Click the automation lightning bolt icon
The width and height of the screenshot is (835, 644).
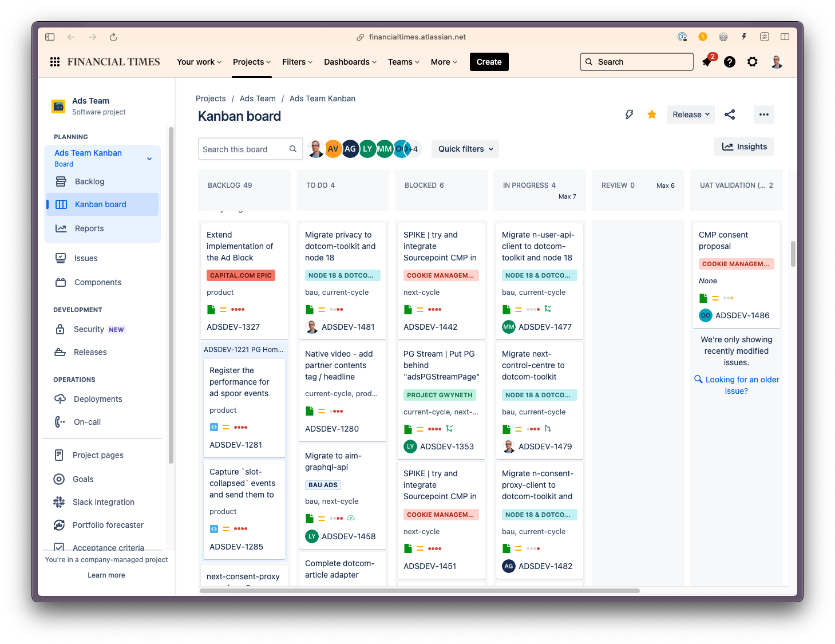click(x=629, y=114)
